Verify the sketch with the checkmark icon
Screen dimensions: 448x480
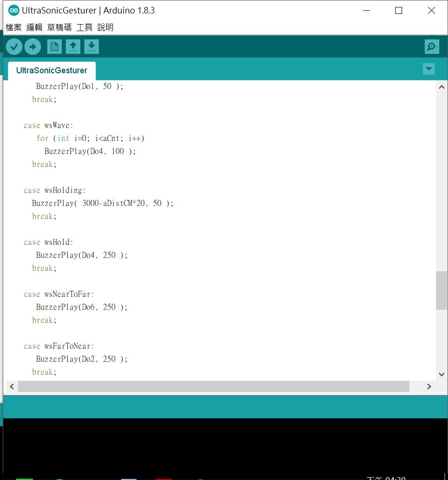(14, 46)
